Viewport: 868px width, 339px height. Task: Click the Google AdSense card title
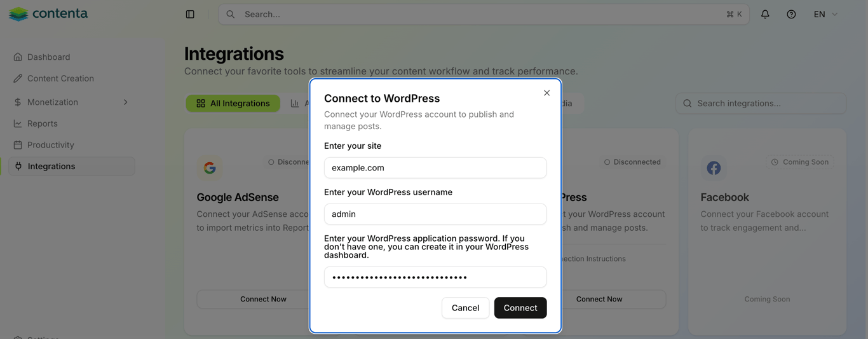[238, 198]
